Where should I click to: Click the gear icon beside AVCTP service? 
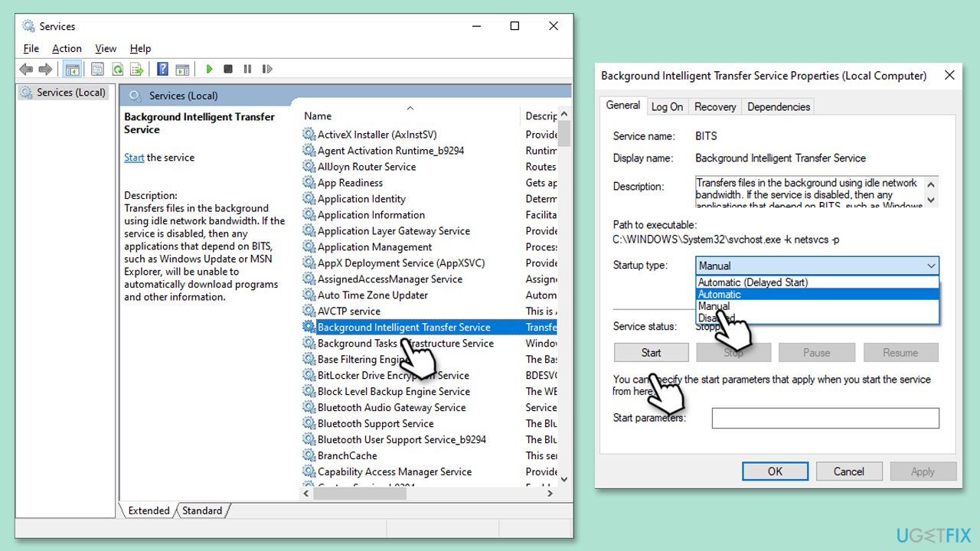point(309,311)
